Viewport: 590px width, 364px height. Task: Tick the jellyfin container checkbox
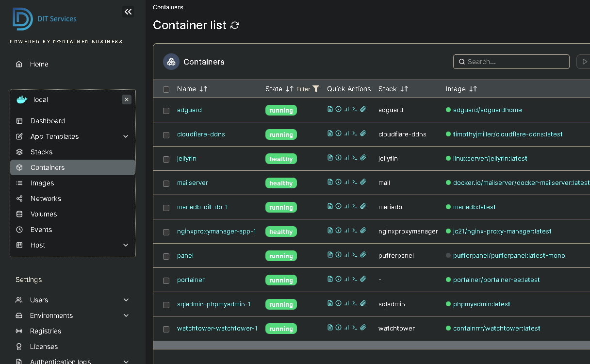[166, 159]
